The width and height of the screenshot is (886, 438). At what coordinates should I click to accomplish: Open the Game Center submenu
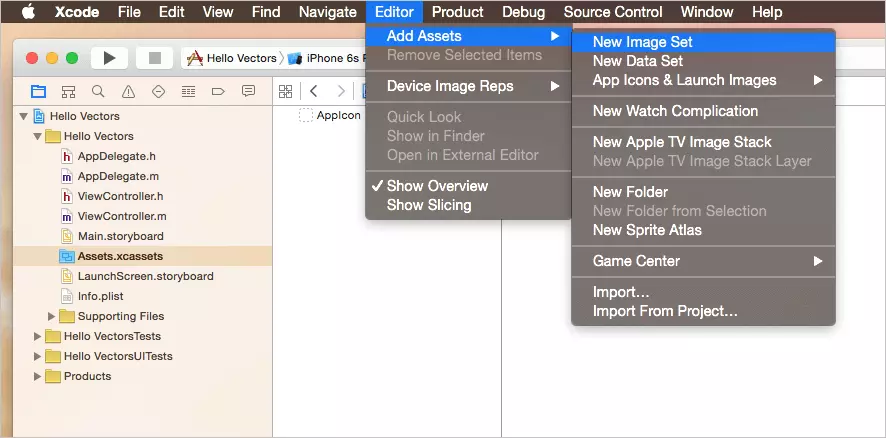(703, 261)
